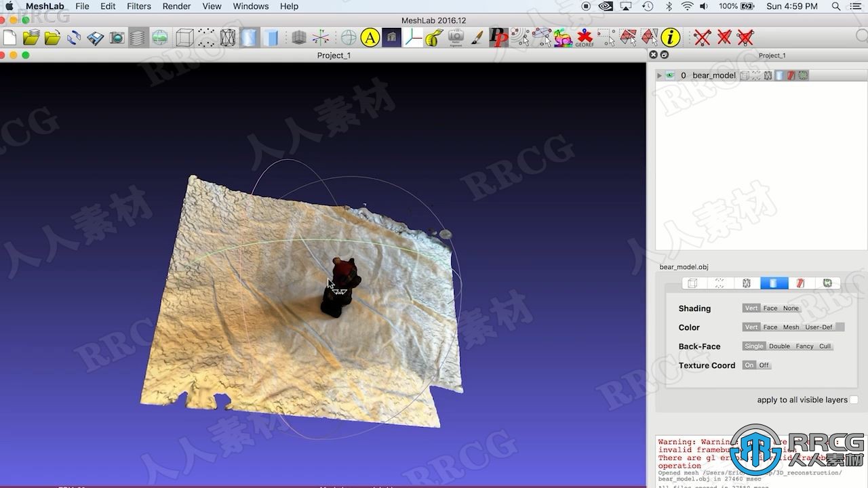The height and width of the screenshot is (488, 868).
Task: Open project folder icon in toolbar
Action: pos(31,37)
